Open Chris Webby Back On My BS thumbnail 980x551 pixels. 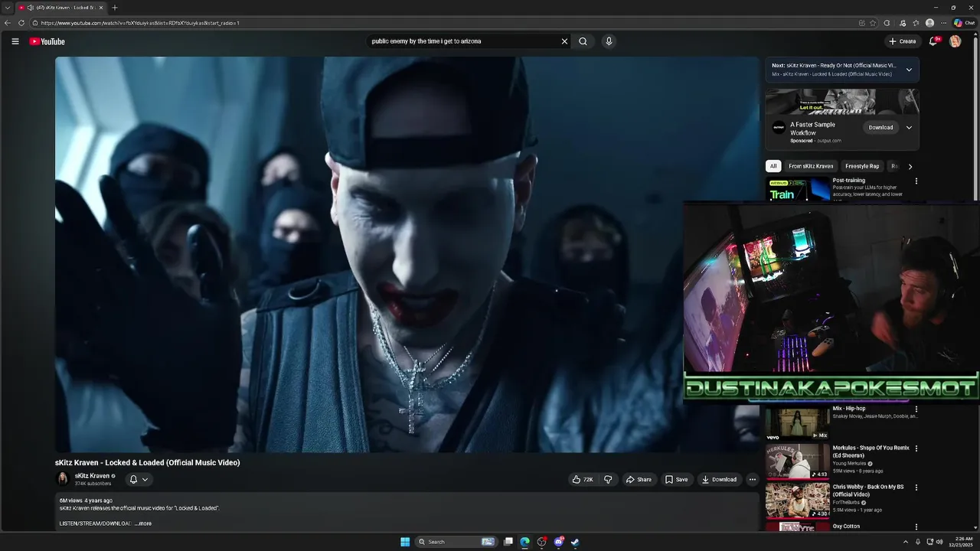coord(798,500)
